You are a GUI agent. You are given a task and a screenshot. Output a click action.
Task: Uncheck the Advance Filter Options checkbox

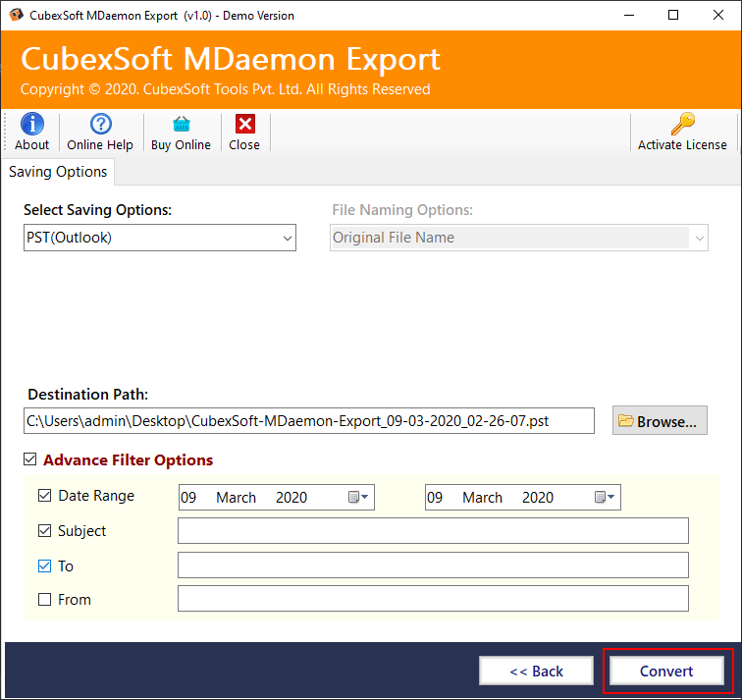tap(30, 459)
